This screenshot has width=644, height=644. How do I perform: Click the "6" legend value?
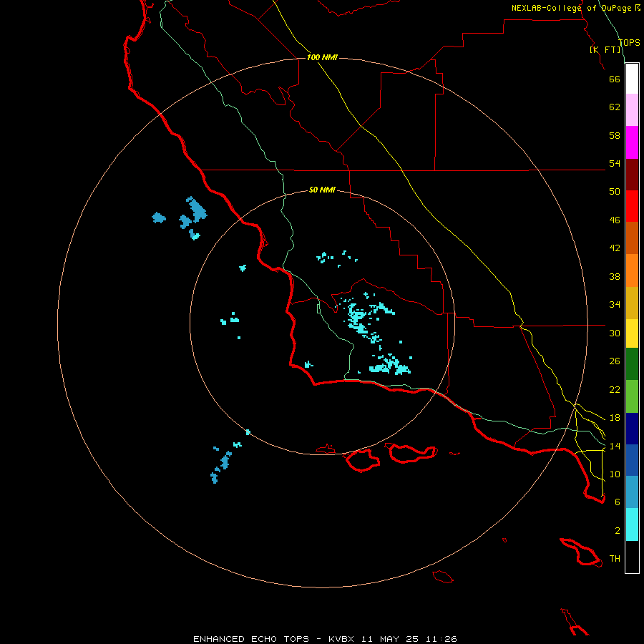[618, 502]
